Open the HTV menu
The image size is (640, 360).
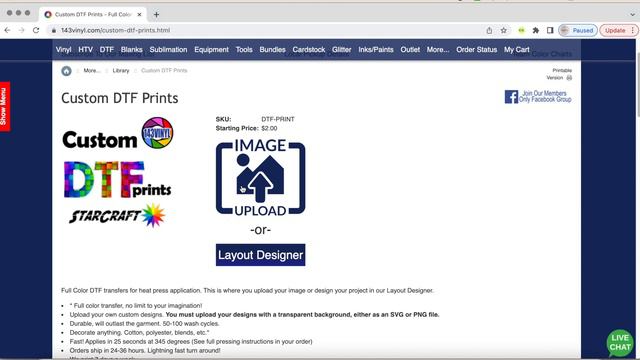click(x=85, y=49)
